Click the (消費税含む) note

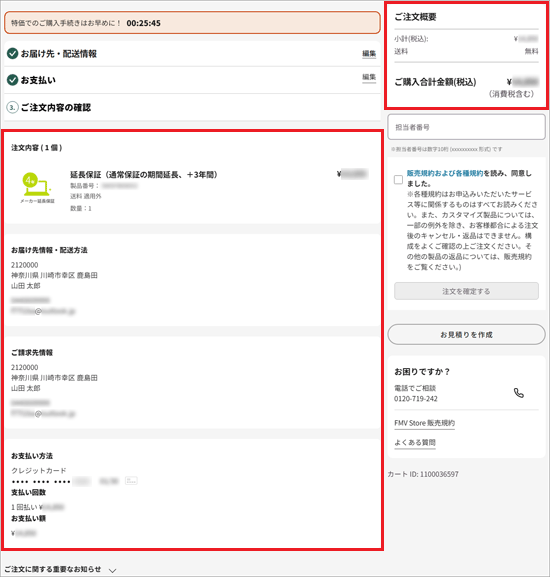(x=511, y=94)
